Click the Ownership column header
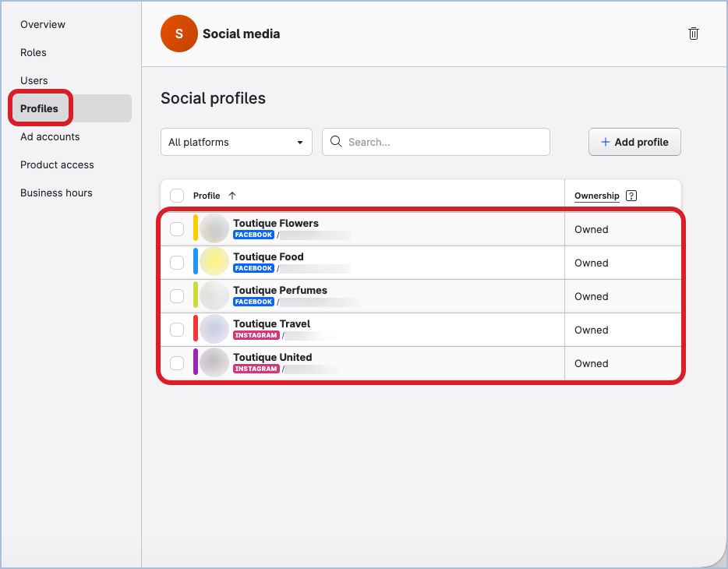This screenshot has width=728, height=569. click(596, 196)
